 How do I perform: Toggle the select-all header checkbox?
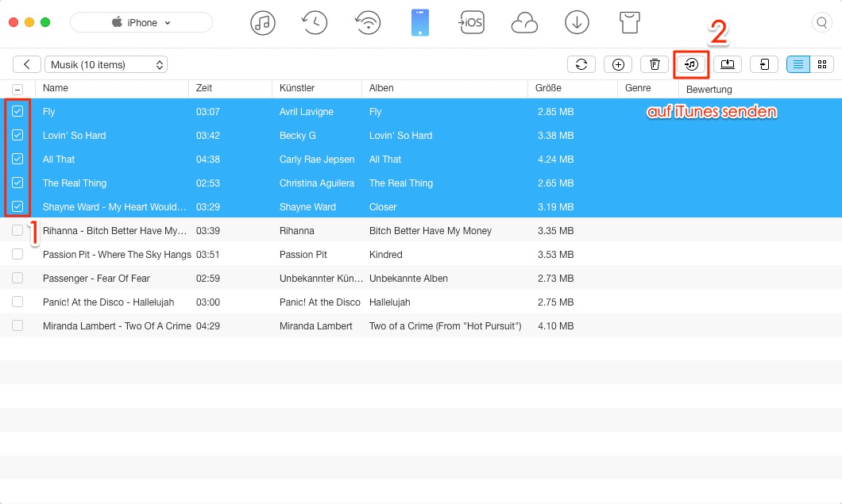pos(17,90)
